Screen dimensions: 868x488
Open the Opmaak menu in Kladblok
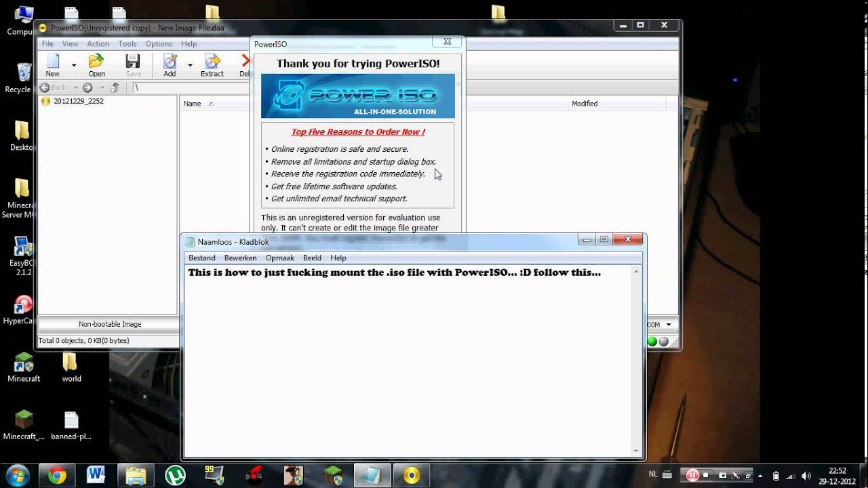point(280,258)
